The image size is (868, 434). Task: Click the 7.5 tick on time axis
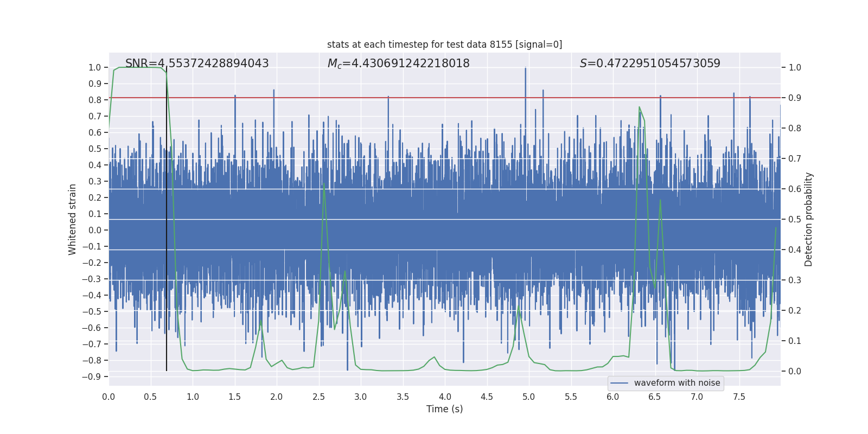[x=739, y=397]
